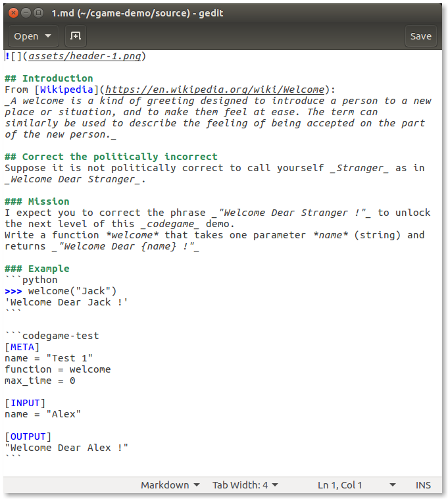Click the '## Introduction' heading
This screenshot has width=448, height=499.
pos(49,78)
